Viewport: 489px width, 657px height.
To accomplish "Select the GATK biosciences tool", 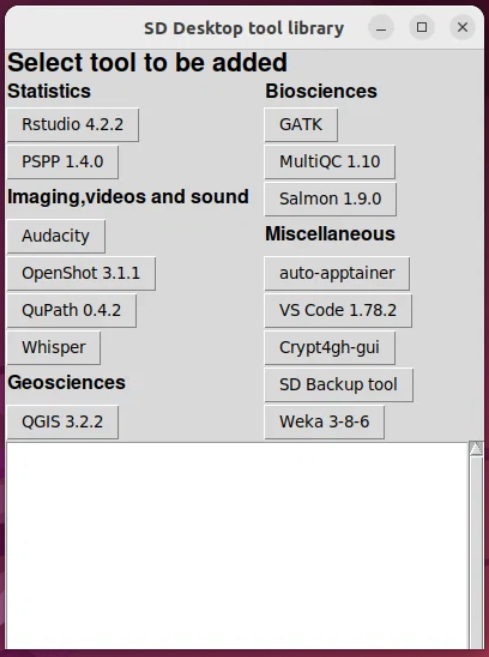I will click(301, 124).
